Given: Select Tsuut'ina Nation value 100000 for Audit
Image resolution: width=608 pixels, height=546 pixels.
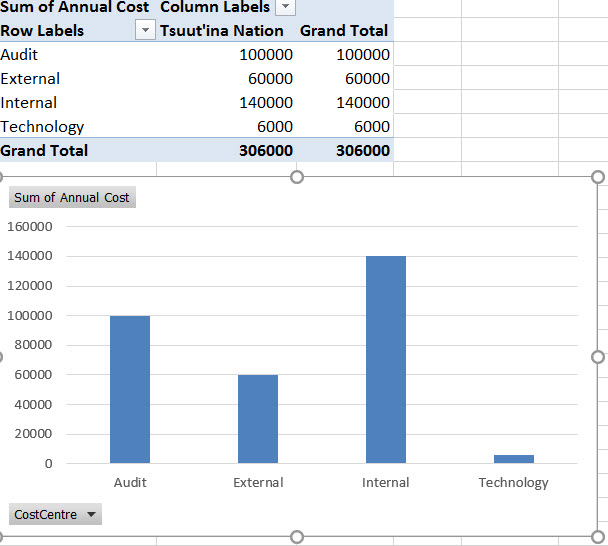Looking at the screenshot, I should (x=226, y=54).
